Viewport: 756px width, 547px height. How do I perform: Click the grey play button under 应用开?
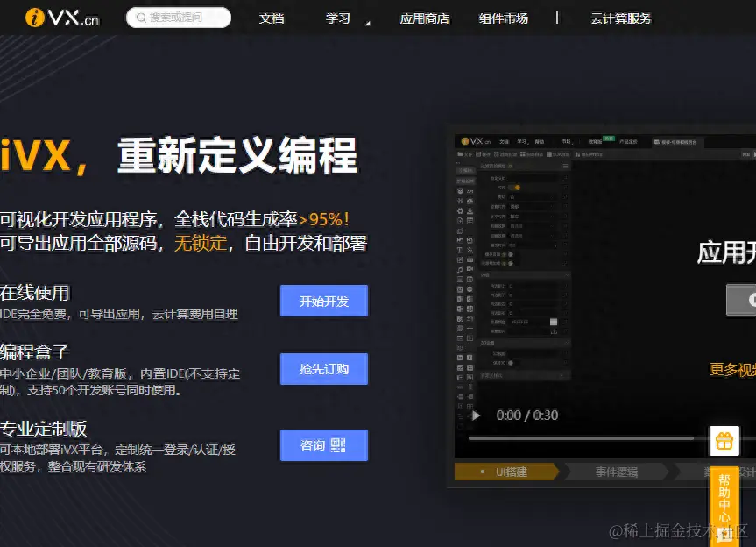click(x=741, y=300)
